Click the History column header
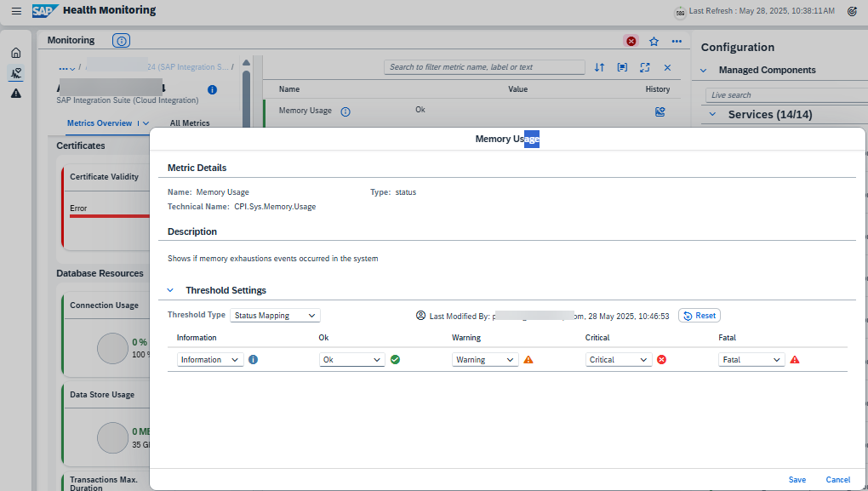The height and width of the screenshot is (491, 868). pyautogui.click(x=658, y=89)
